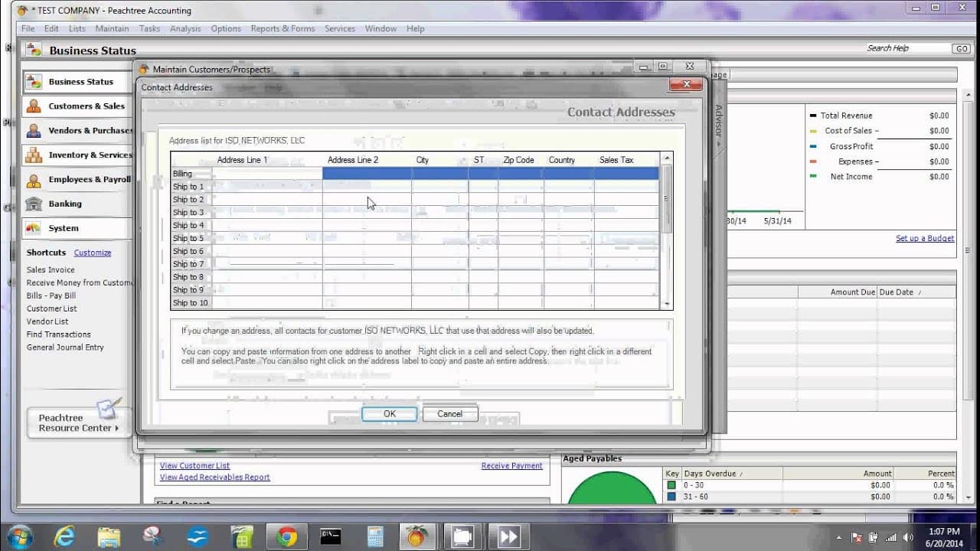This screenshot has height=551, width=980.
Task: Click Receive Payment link
Action: point(511,465)
